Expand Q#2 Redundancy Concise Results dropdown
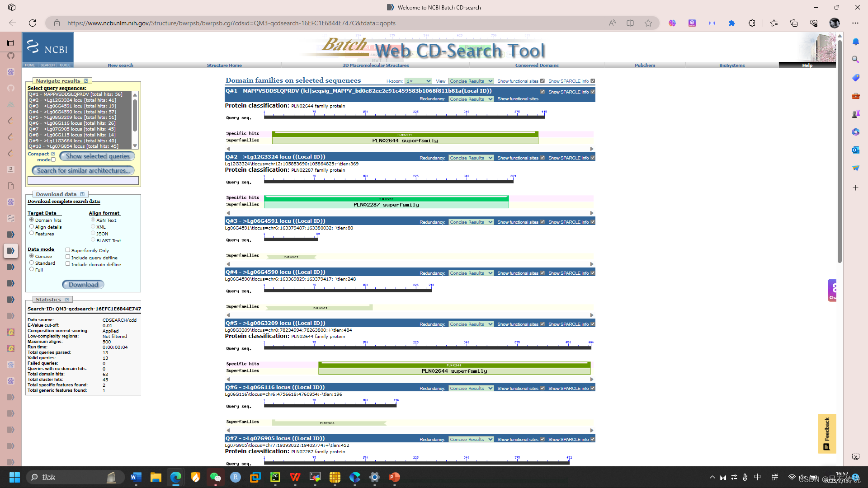The width and height of the screenshot is (868, 488). [471, 158]
